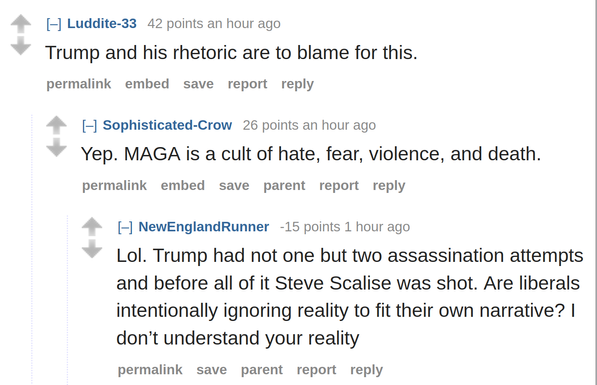597x385 pixels.
Task: Downvote Sophisticated-Crow's comment
Action: click(56, 147)
